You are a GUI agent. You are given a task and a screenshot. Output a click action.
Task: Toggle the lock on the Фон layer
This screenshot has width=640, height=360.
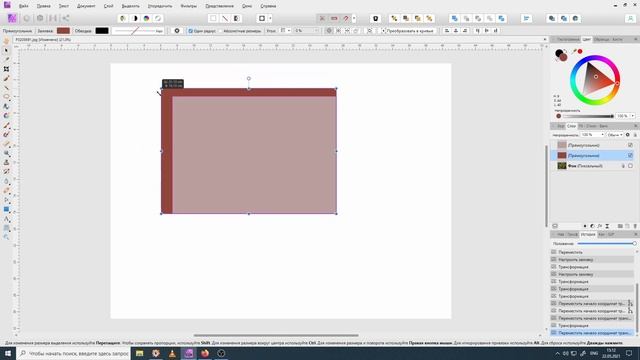click(x=623, y=166)
